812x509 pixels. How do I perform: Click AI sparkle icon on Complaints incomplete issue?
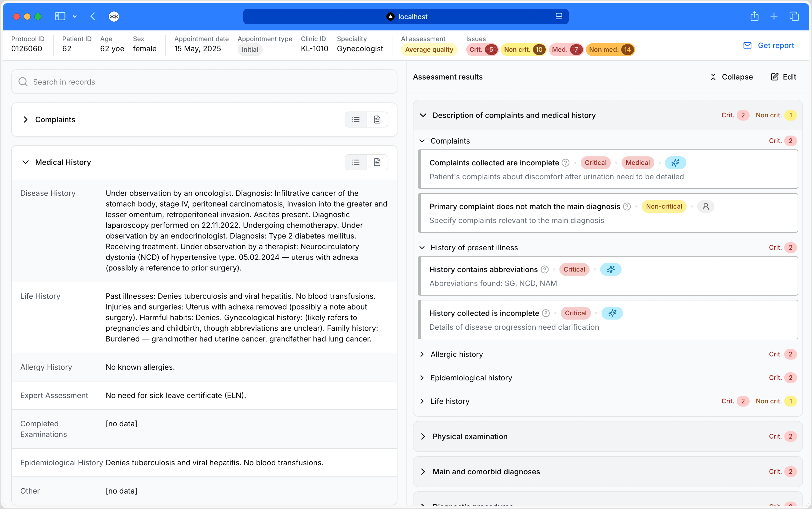(675, 163)
